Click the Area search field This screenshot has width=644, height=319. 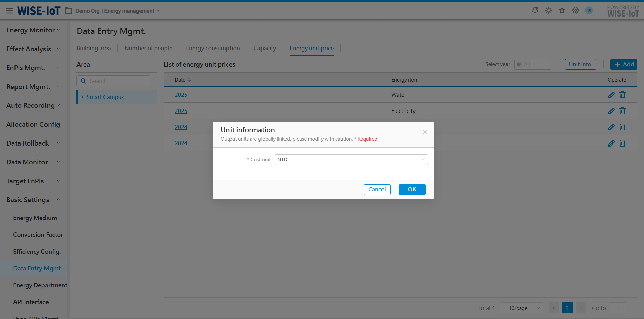pos(116,81)
